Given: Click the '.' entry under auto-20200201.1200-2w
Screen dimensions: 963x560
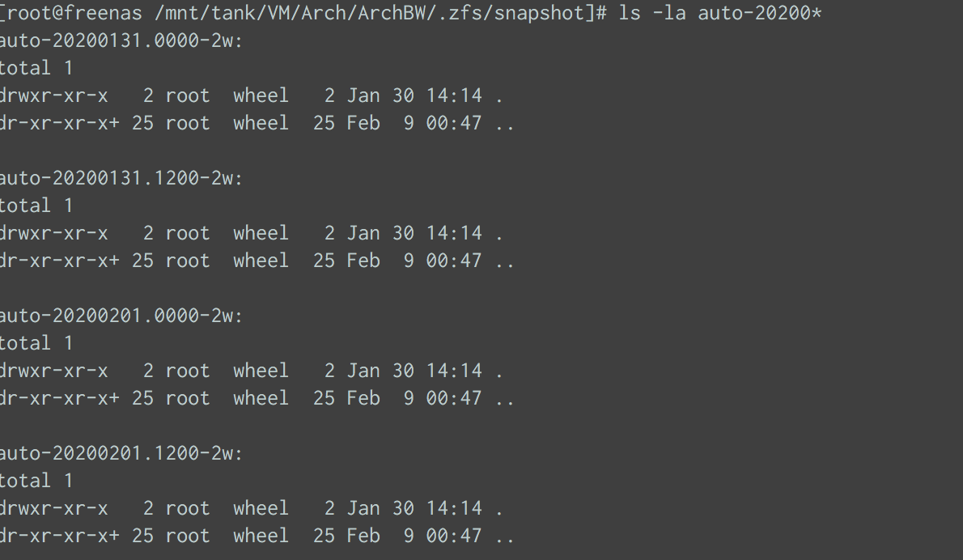Looking at the screenshot, I should click(499, 508).
